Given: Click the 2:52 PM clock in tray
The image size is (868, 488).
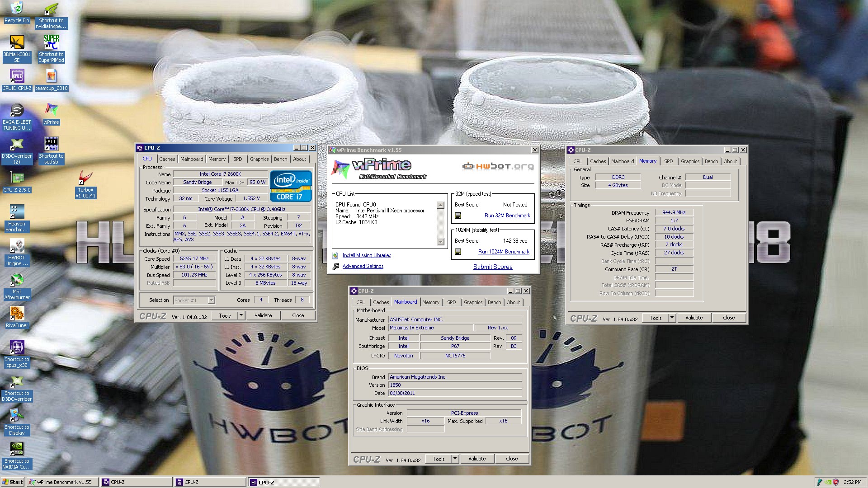Looking at the screenshot, I should (852, 482).
